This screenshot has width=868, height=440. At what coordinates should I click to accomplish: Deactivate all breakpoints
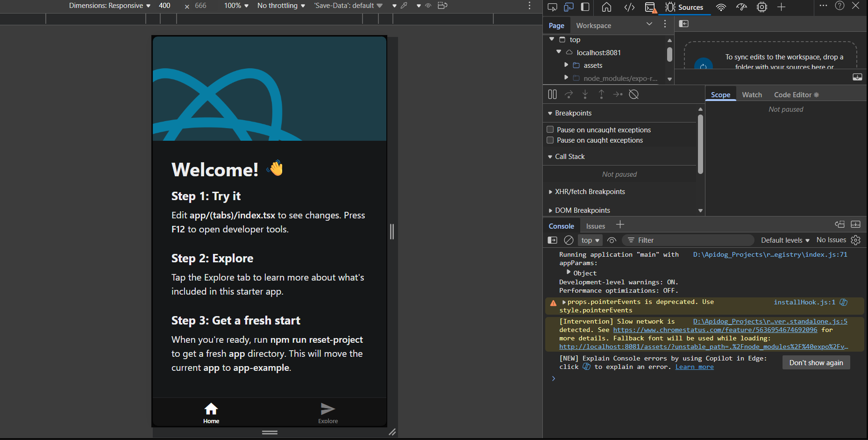tap(634, 94)
